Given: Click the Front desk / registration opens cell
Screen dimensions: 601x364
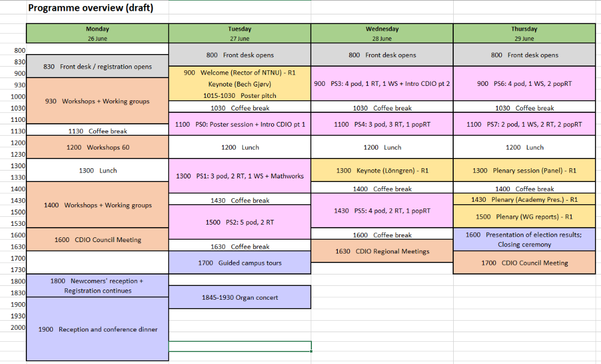Looking at the screenshot, I should tap(97, 67).
